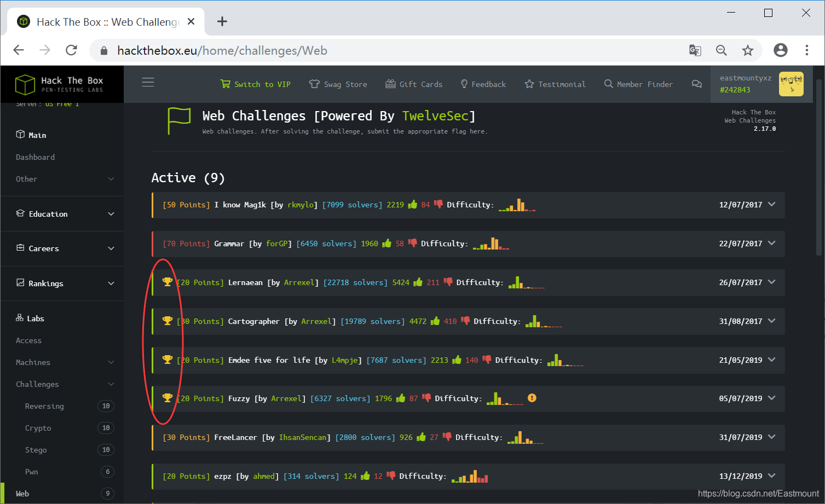Click the thumbs-down icon for FreeLancer

[447, 437]
